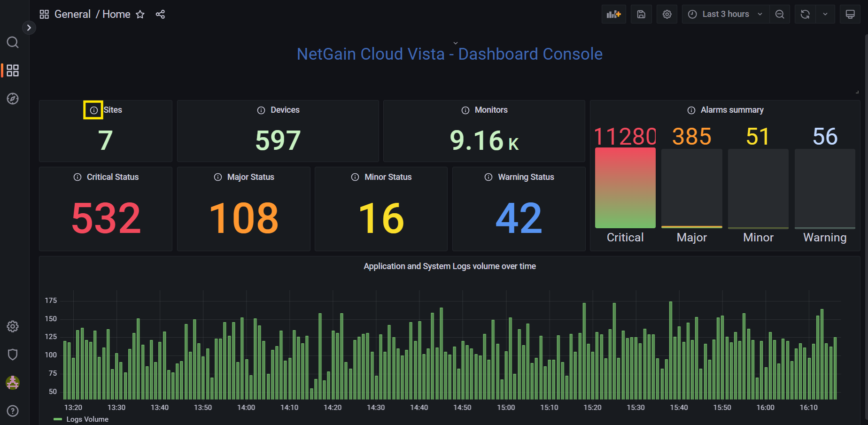Open the Critical Status panel title menu
Image resolution: width=868 pixels, height=425 pixels.
(113, 177)
